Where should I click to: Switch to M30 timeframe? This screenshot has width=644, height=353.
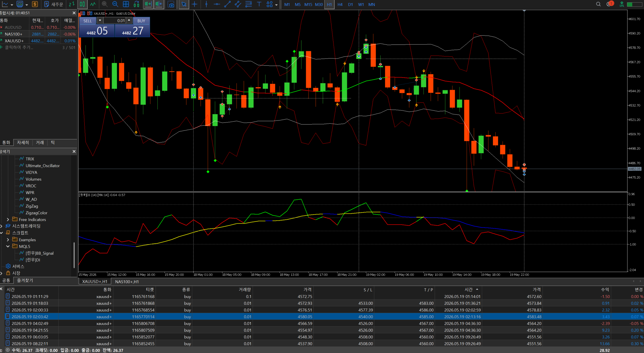319,4
